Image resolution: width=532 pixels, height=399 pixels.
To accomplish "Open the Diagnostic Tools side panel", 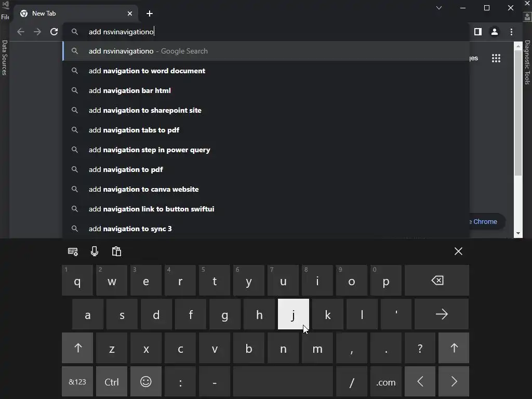I will coord(527,62).
